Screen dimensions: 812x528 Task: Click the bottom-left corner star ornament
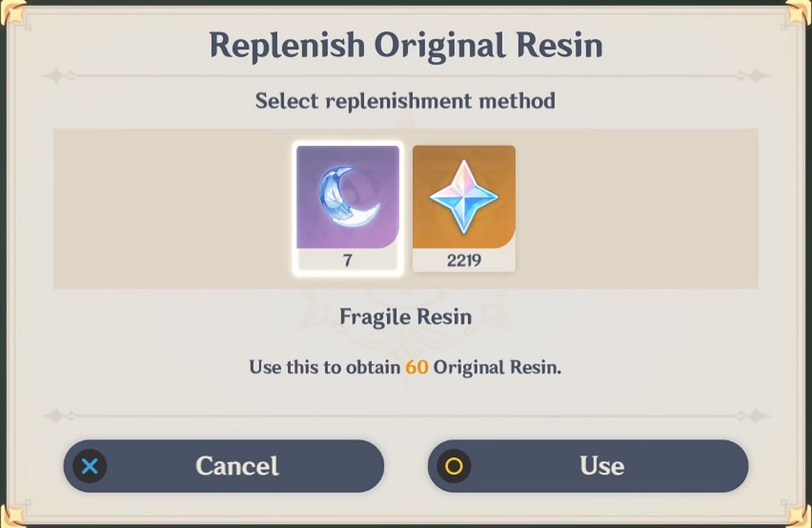(x=11, y=516)
